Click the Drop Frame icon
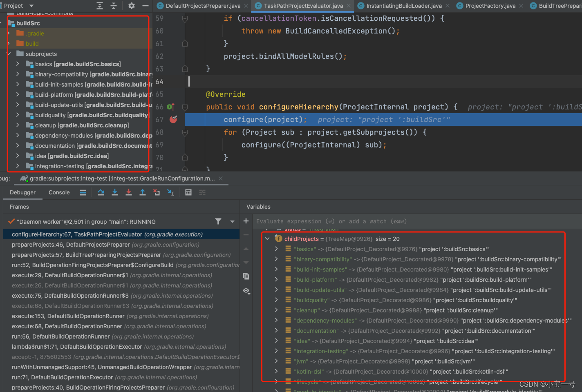Viewport: 582px width, 392px height. (157, 192)
